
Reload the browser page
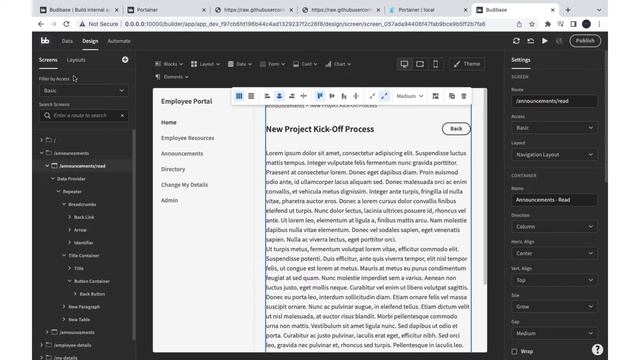(66, 24)
